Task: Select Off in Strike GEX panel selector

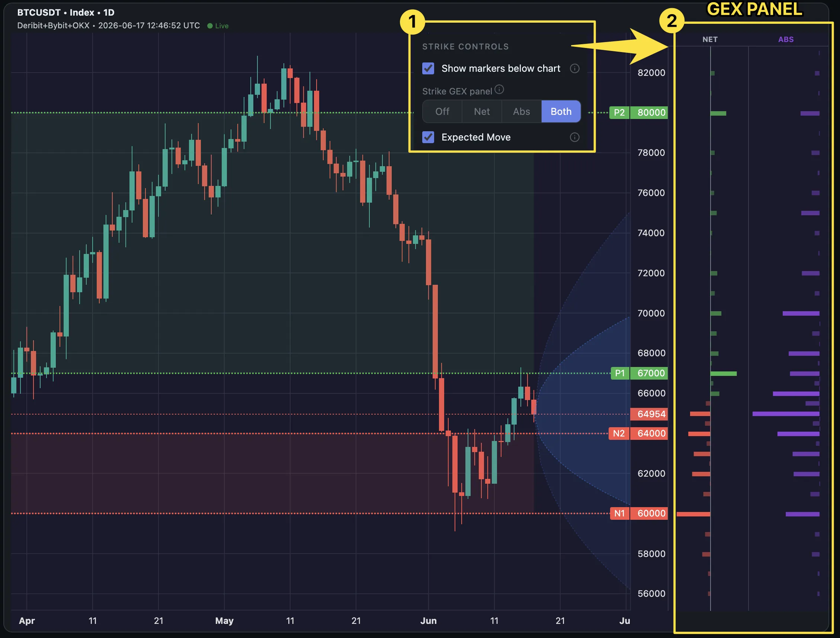Action: (442, 112)
